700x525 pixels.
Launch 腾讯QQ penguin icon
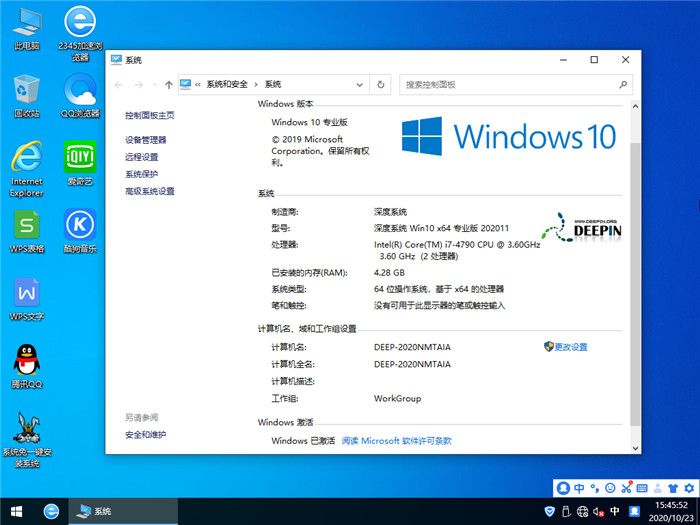27,367
